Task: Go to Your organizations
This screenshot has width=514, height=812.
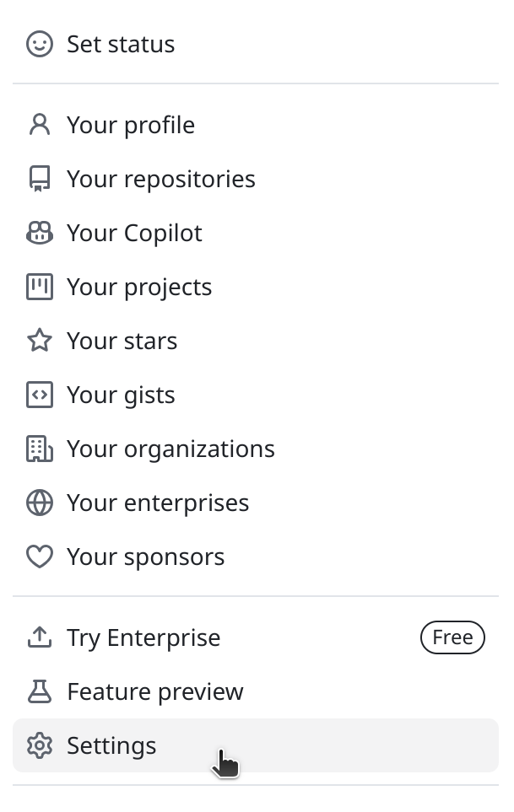Action: (170, 449)
